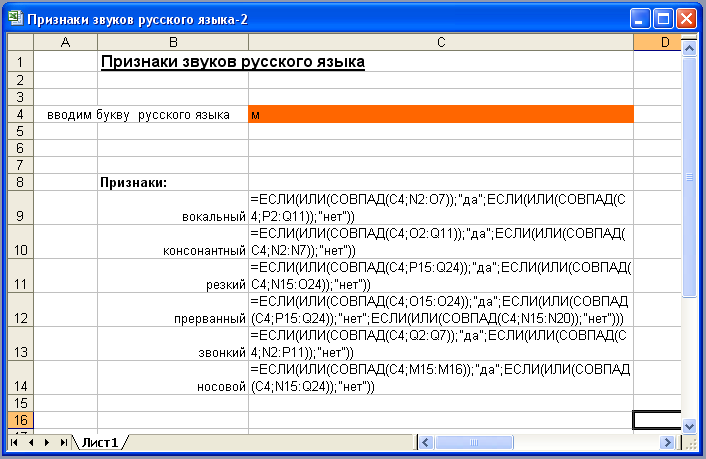
Task: Select row 16 header
Action: click(x=20, y=420)
